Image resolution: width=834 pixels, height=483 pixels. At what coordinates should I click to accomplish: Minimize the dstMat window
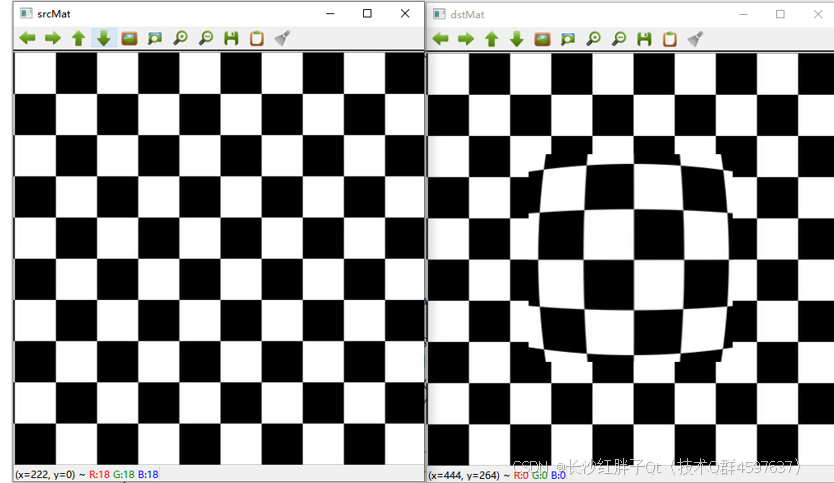[x=743, y=14]
